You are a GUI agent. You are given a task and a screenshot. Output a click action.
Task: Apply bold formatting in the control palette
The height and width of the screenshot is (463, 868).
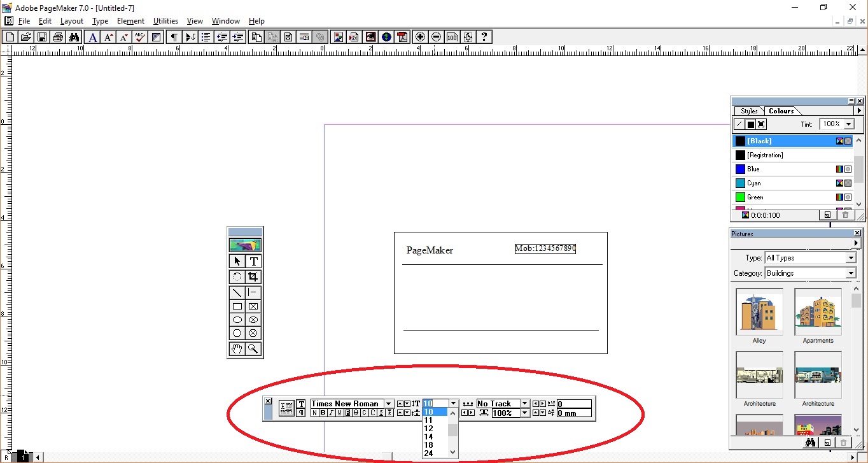pos(324,412)
